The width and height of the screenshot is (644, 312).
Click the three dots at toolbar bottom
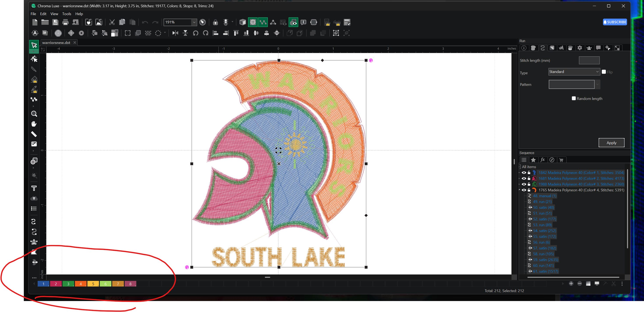pyautogui.click(x=34, y=278)
